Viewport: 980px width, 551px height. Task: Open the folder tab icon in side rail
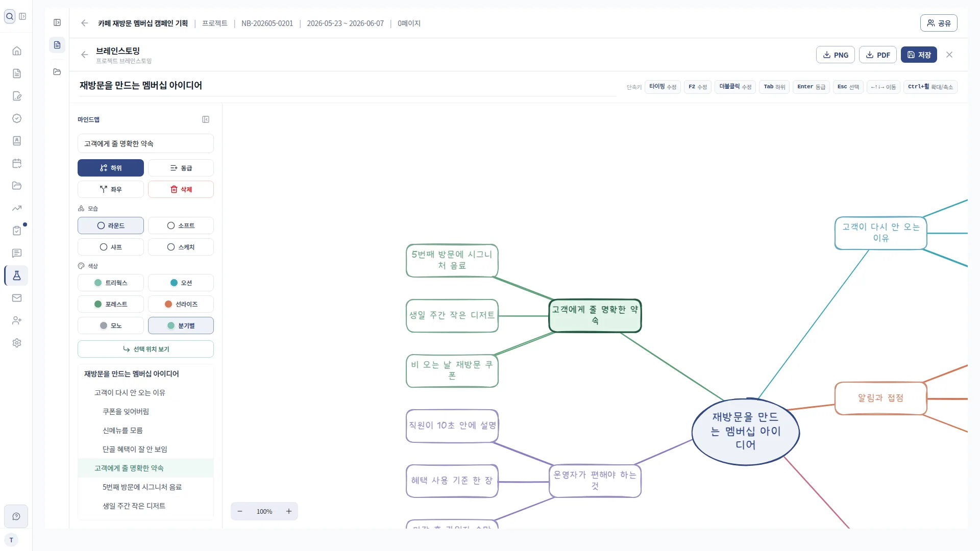pyautogui.click(x=57, y=72)
